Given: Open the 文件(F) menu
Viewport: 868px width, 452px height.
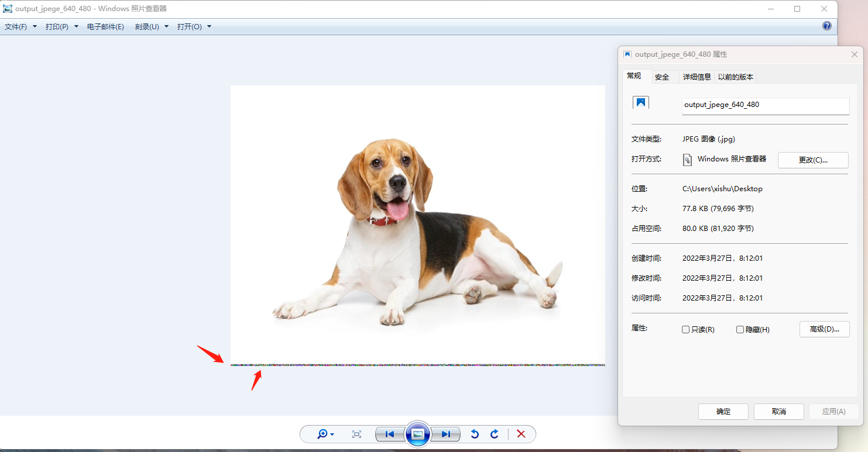Looking at the screenshot, I should tap(20, 27).
